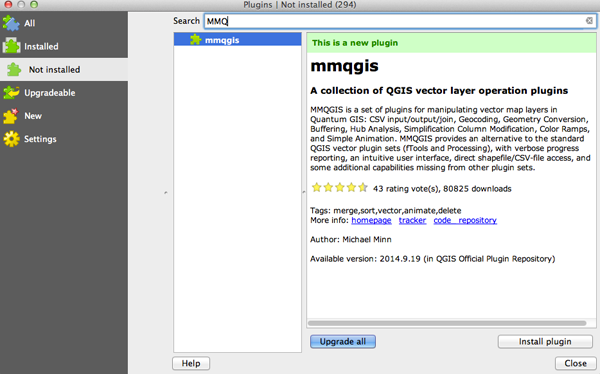This screenshot has width=600, height=374.
Task: Open the tracker link
Action: point(412,220)
